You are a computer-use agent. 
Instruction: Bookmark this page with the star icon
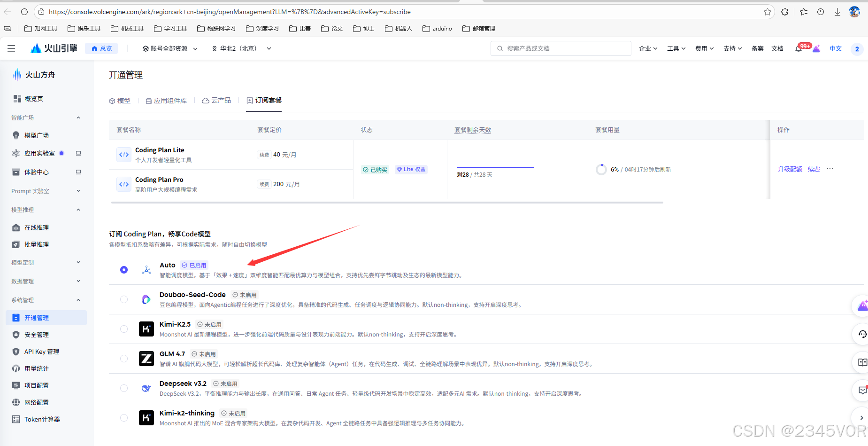click(768, 12)
